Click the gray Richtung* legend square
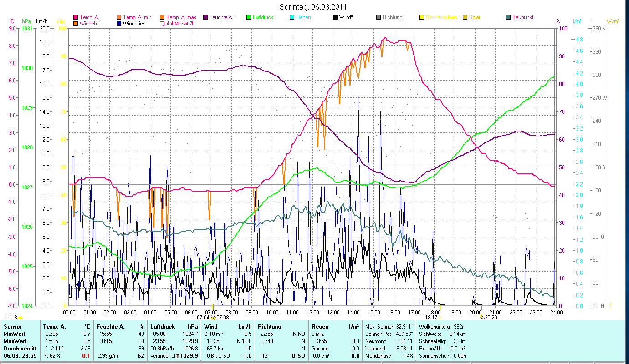Viewport: 629px width, 364px height. pos(378,17)
